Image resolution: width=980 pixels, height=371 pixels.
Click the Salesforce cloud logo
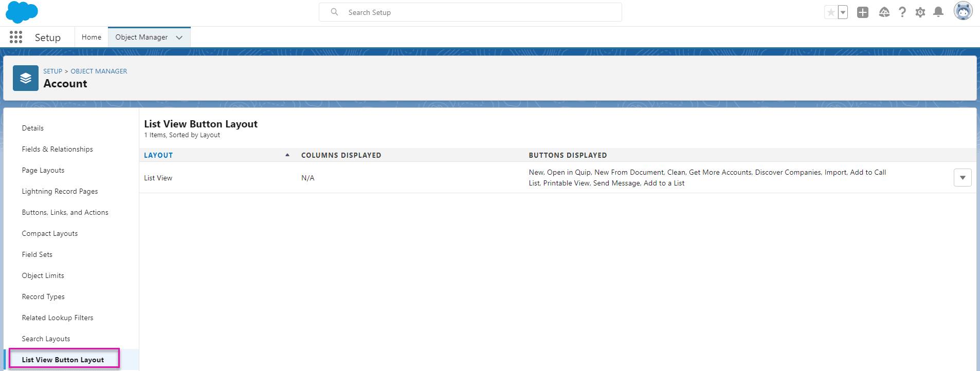point(22,12)
